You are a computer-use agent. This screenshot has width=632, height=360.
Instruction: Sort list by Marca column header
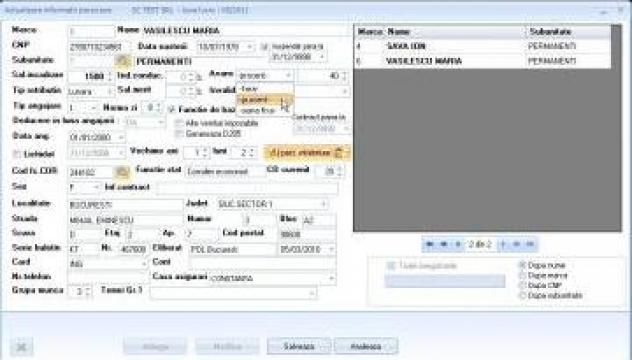[369, 31]
